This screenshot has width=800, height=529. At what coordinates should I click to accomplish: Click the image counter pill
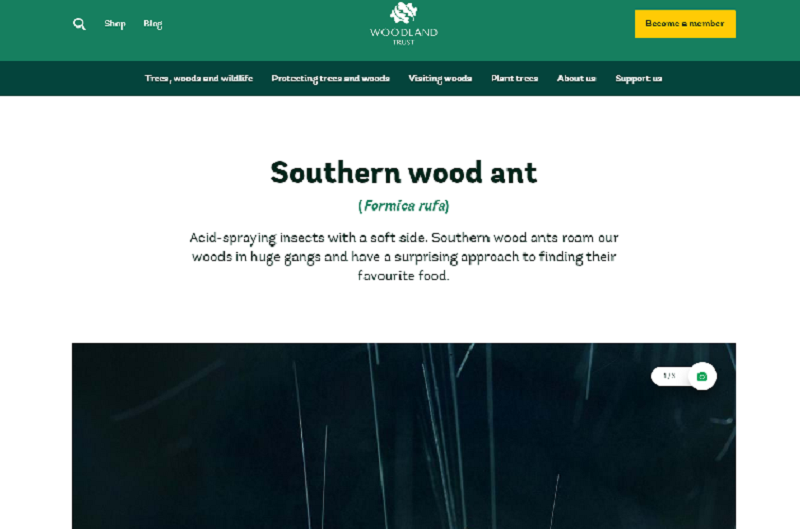tap(684, 376)
